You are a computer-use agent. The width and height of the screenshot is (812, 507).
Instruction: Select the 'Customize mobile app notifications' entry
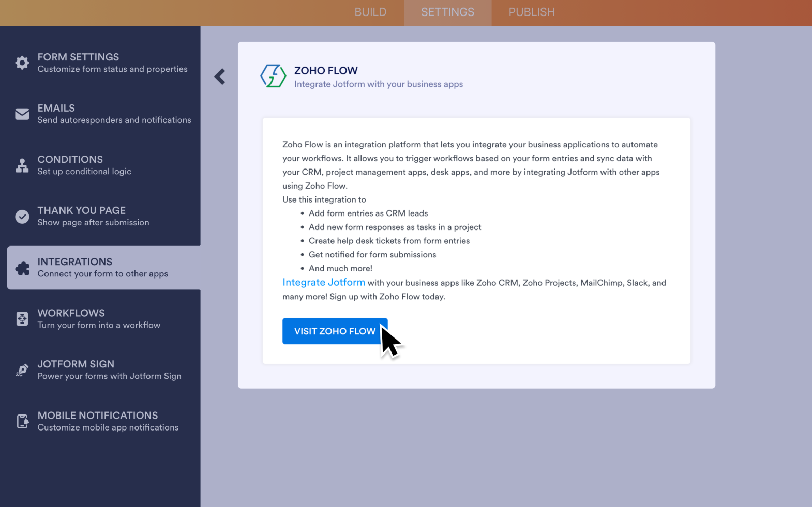108,427
